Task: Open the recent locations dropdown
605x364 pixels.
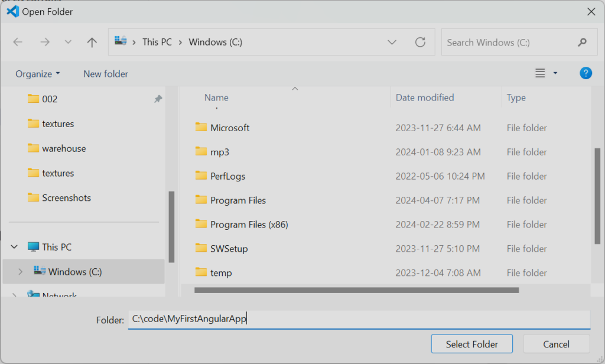Action: point(68,42)
